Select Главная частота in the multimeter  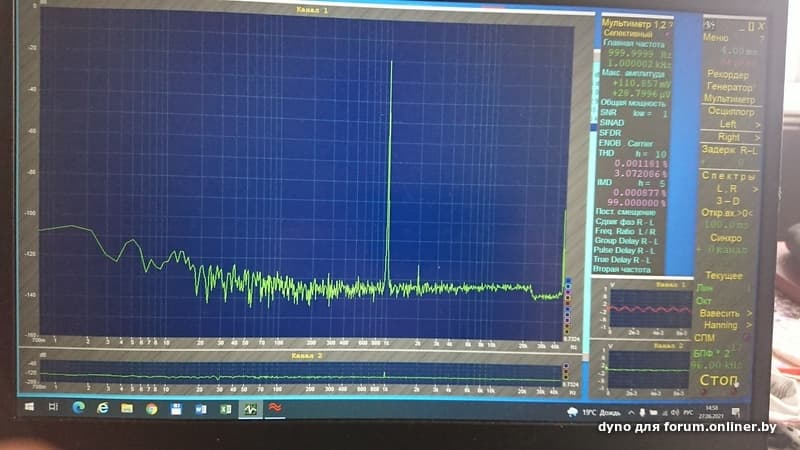pos(634,44)
